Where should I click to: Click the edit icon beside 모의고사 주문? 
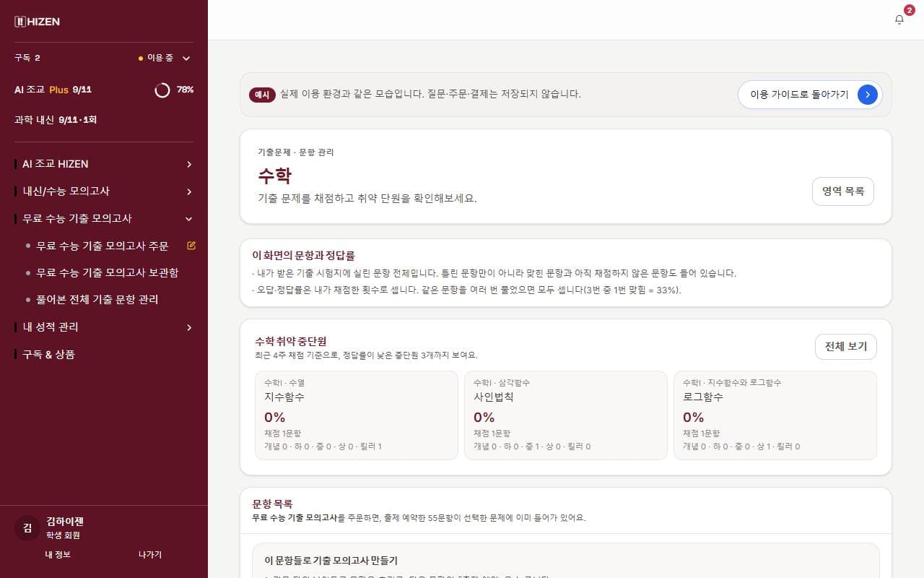coord(191,246)
